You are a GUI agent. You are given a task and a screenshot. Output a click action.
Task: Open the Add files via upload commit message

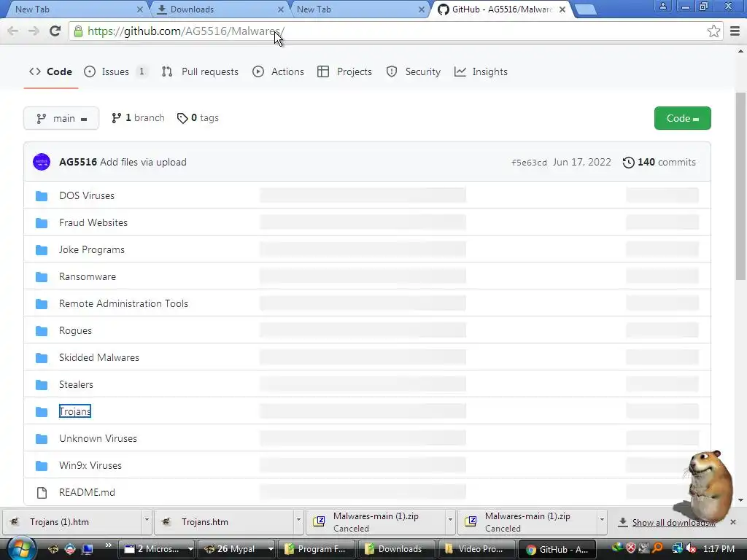[x=143, y=162]
